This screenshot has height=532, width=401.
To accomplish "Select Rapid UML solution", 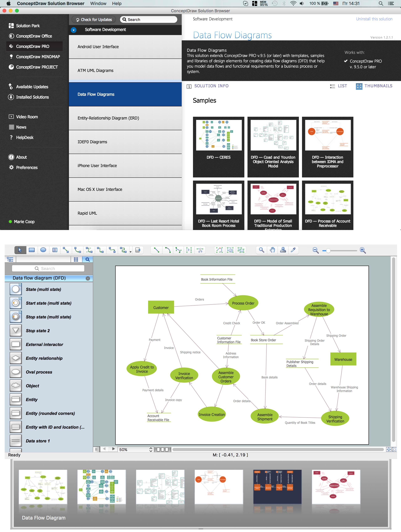I will (x=125, y=214).
